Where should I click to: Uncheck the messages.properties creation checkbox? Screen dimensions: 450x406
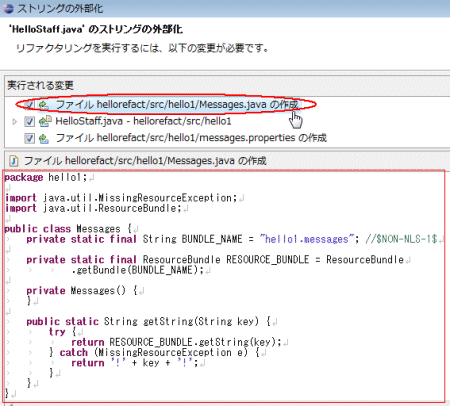click(29, 138)
